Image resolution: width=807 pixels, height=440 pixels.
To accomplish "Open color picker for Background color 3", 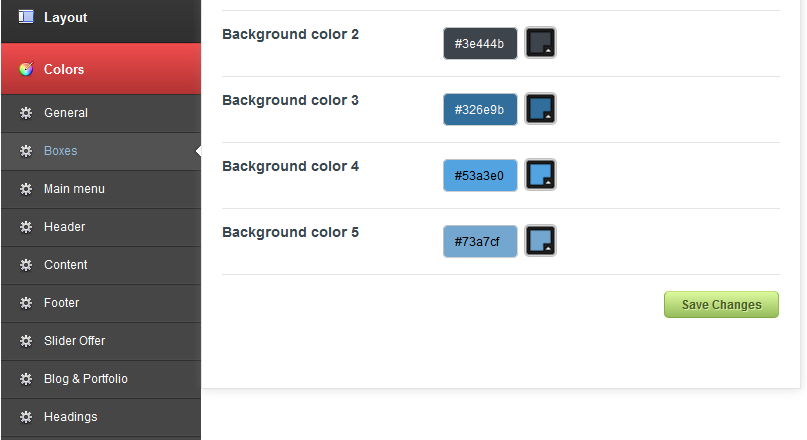I will tap(540, 109).
